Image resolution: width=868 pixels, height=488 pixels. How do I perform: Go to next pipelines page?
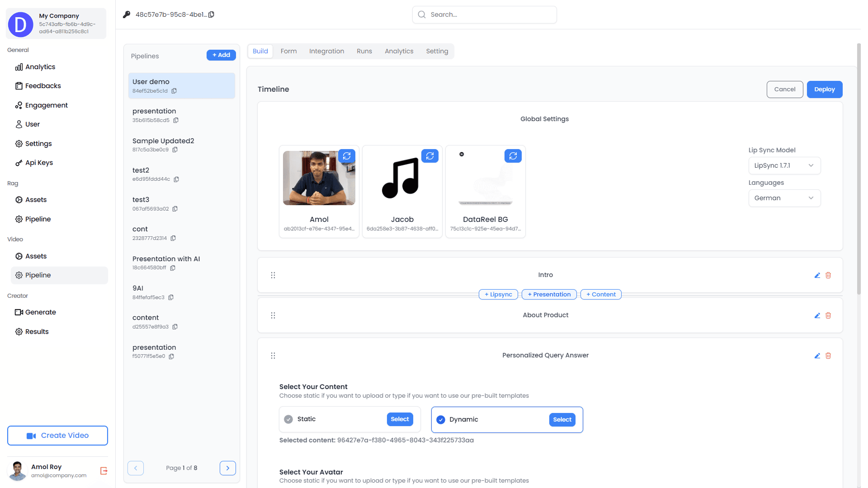click(228, 468)
